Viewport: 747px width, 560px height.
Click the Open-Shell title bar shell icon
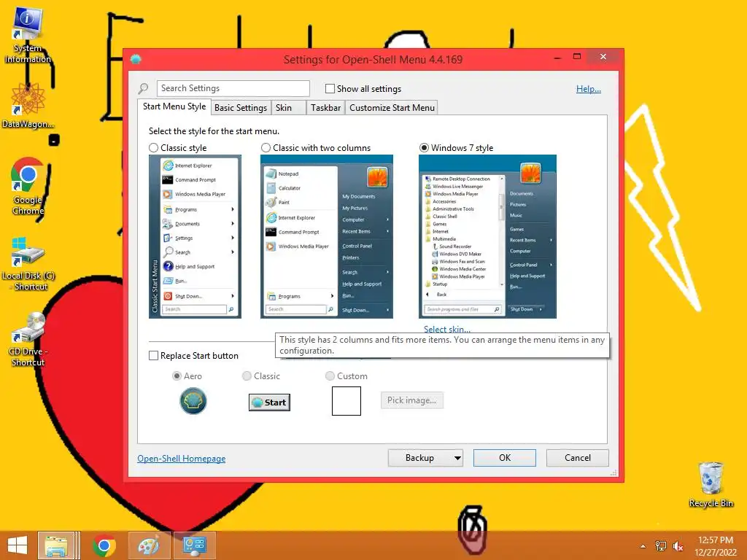pyautogui.click(x=136, y=59)
